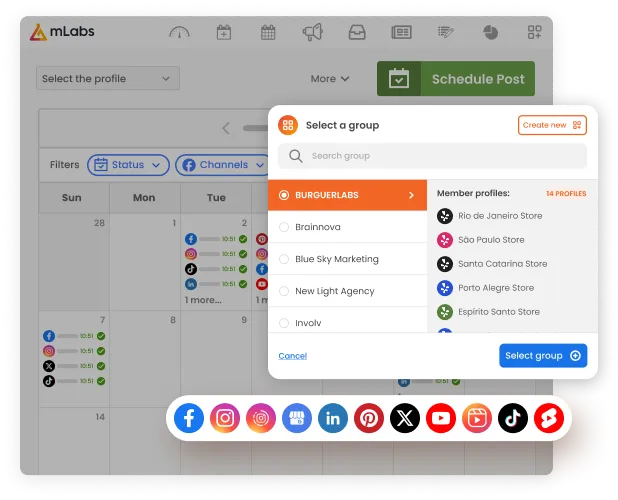Screen dimensions: 618x500
Task: Click the LinkedIn icon in social bar
Action: click(x=333, y=418)
